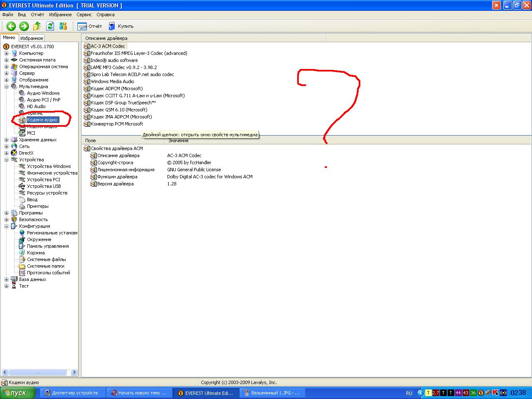This screenshot has height=399, width=532.
Task: Click the Отчёт report toolbar button
Action: click(90, 26)
